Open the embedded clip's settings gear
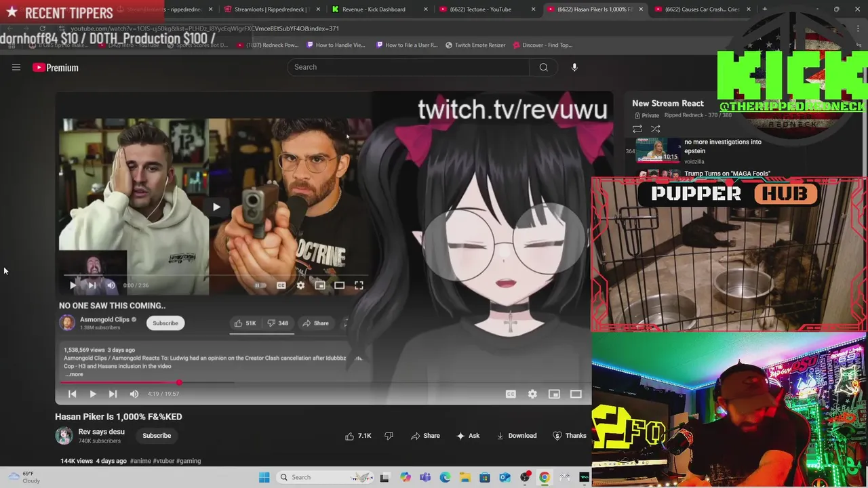The width and height of the screenshot is (868, 488). [x=300, y=285]
